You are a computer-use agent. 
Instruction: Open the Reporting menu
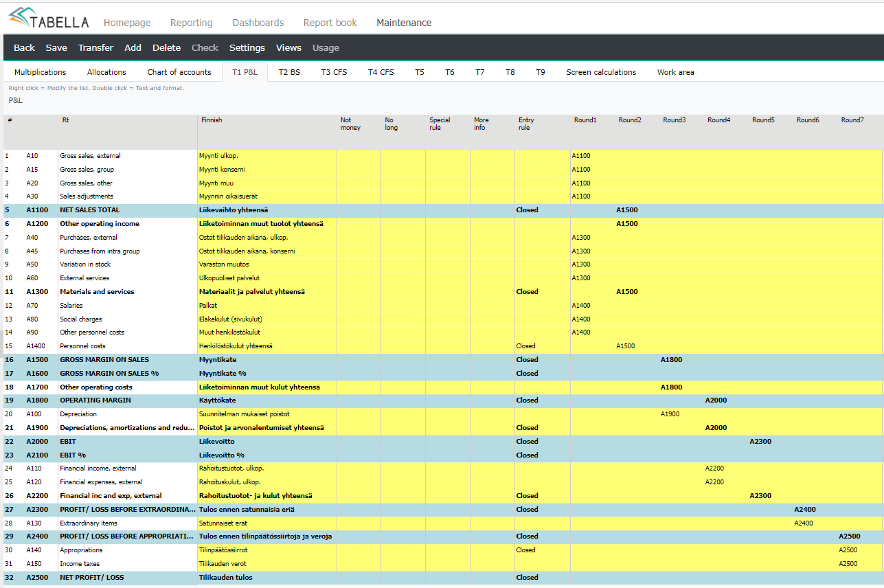click(192, 23)
